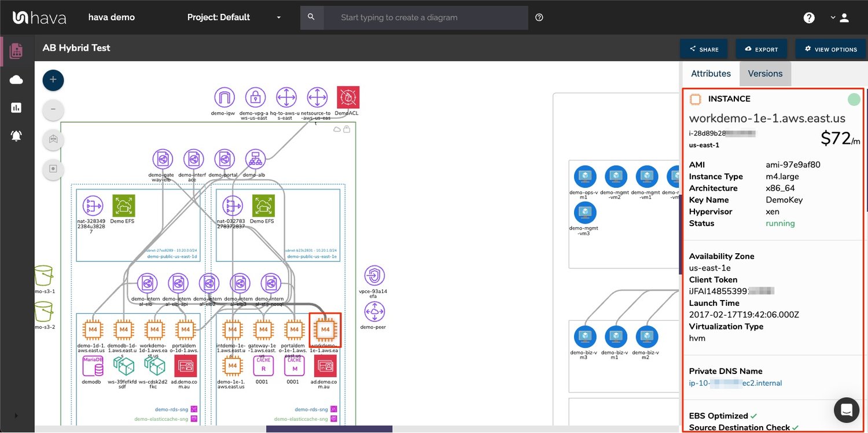Image resolution: width=868 pixels, height=433 pixels.
Task: Expand the collapsed left sidebar arrow
Action: pyautogui.click(x=16, y=415)
